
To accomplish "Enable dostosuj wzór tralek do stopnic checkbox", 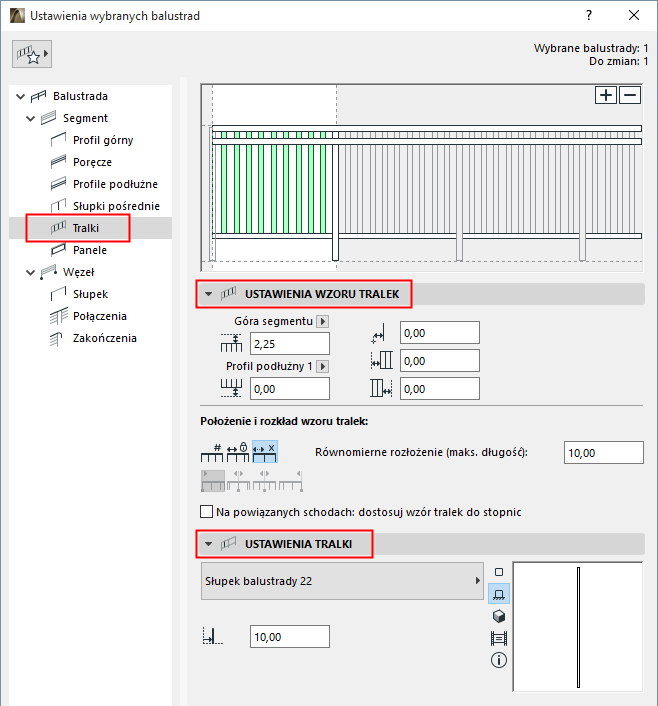I will point(206,512).
